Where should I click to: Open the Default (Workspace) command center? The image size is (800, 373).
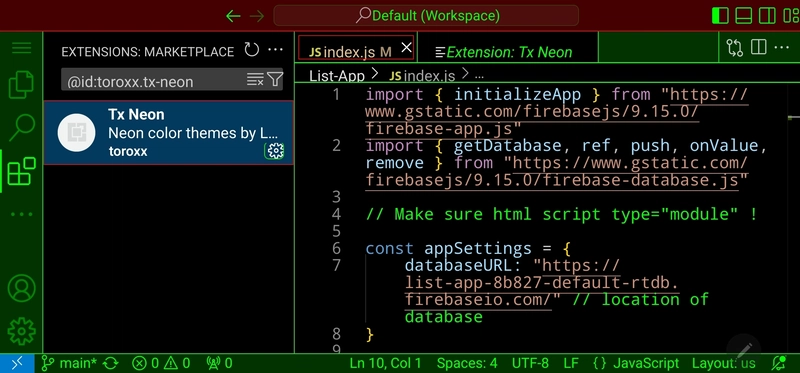426,15
